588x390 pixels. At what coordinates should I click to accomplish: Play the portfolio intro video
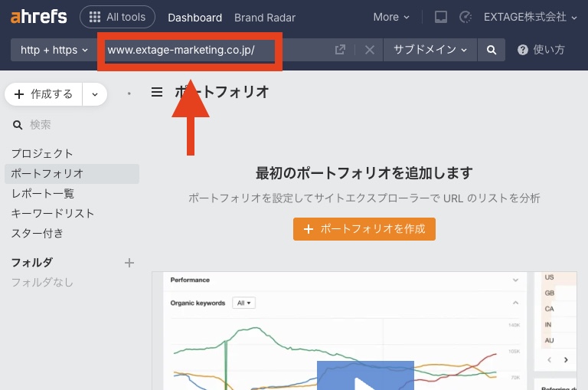tap(365, 377)
